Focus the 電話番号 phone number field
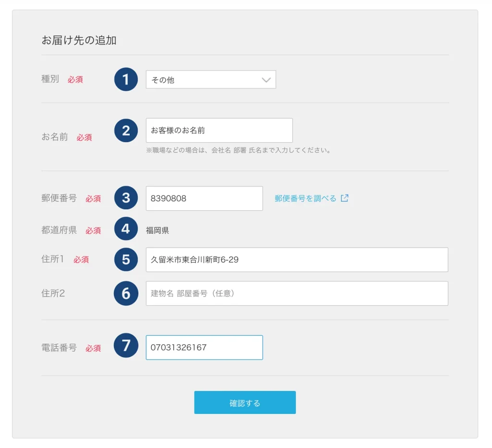The height and width of the screenshot is (448, 492). coord(204,347)
